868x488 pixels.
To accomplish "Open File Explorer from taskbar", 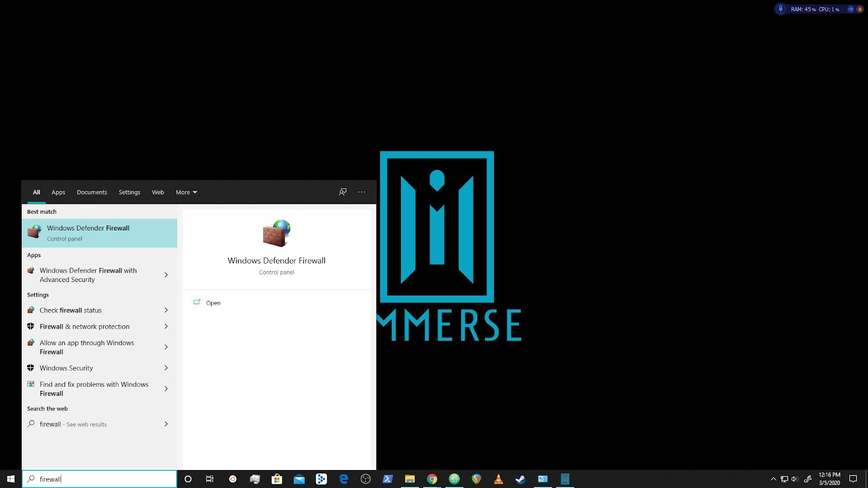I will 410,479.
